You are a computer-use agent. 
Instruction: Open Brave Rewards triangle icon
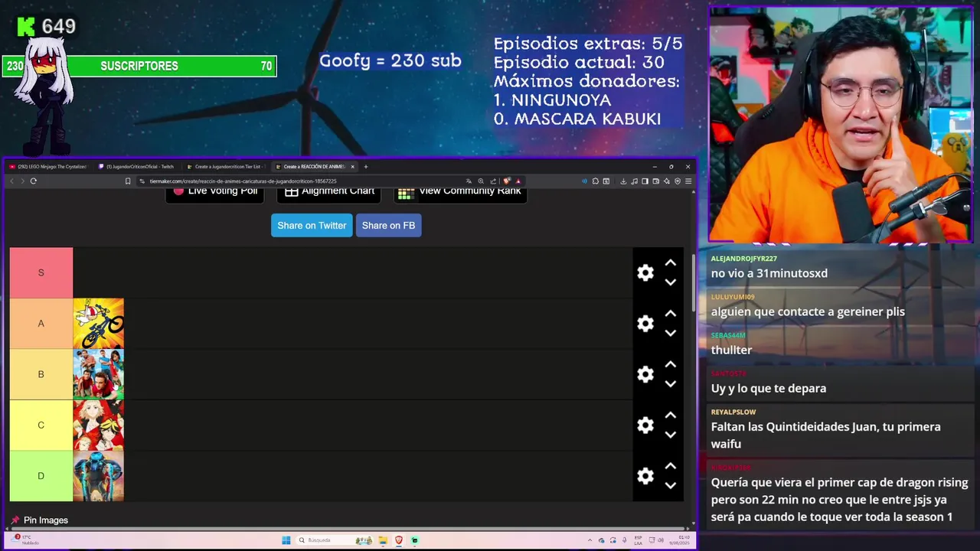pos(518,181)
